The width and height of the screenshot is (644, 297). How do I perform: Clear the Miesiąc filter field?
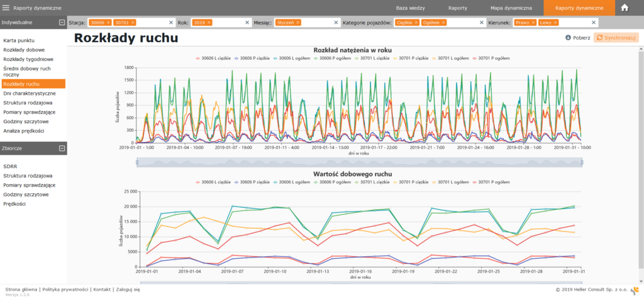(x=336, y=23)
